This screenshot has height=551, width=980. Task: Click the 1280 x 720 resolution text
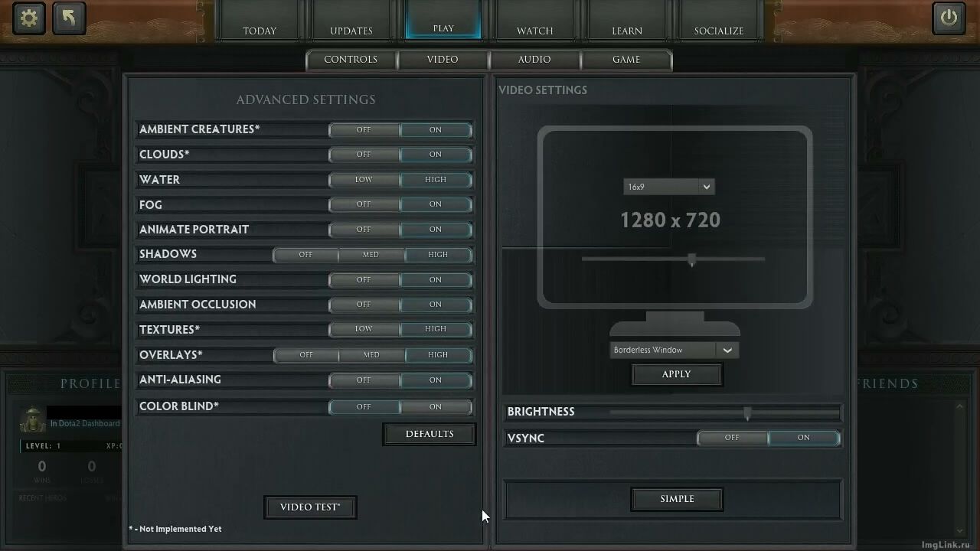coord(670,220)
